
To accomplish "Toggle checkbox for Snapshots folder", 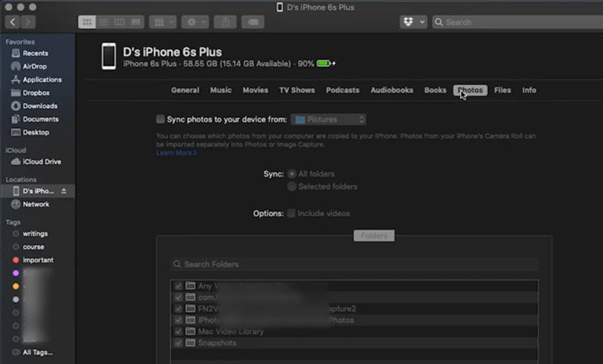I will (x=178, y=343).
